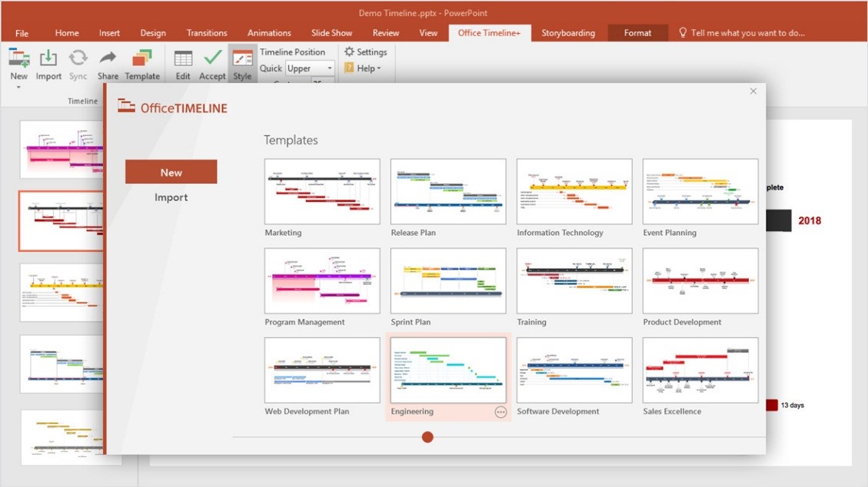Switch to the Animations tab
The height and width of the screenshot is (487, 868).
(x=269, y=33)
